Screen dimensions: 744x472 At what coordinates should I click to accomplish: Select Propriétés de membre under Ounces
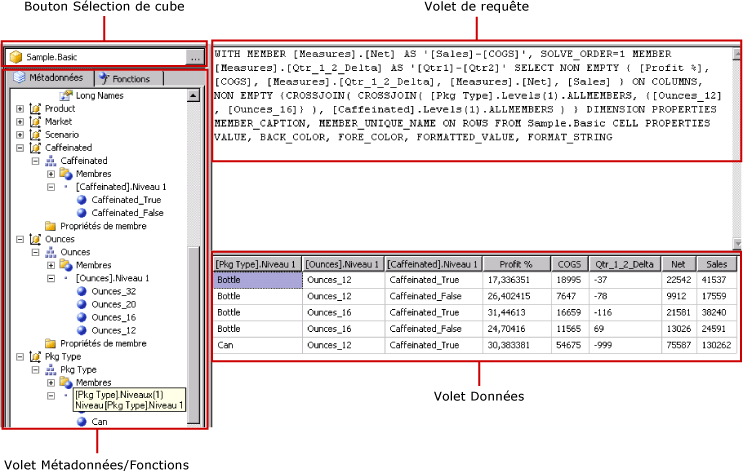coord(103,343)
